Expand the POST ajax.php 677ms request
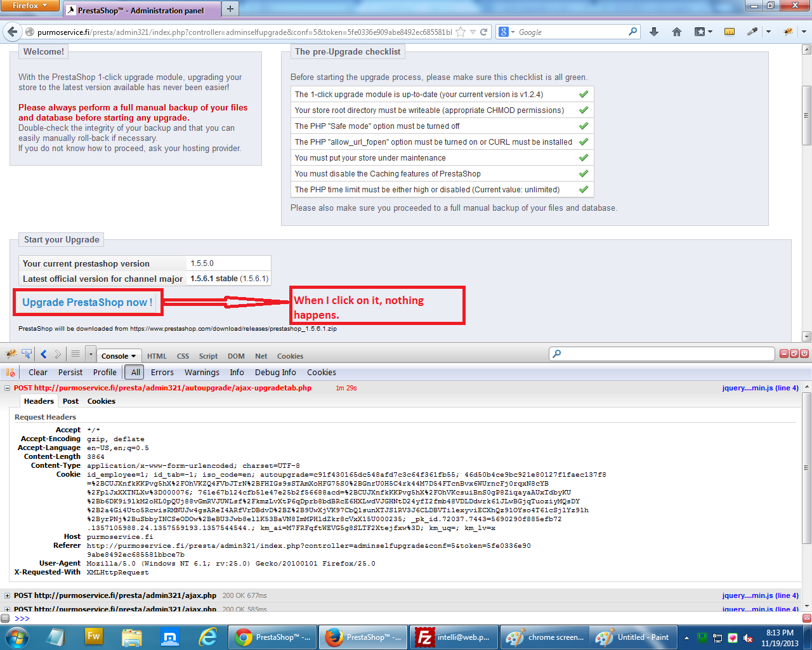Image resolution: width=812 pixels, height=650 pixels. 8,595
